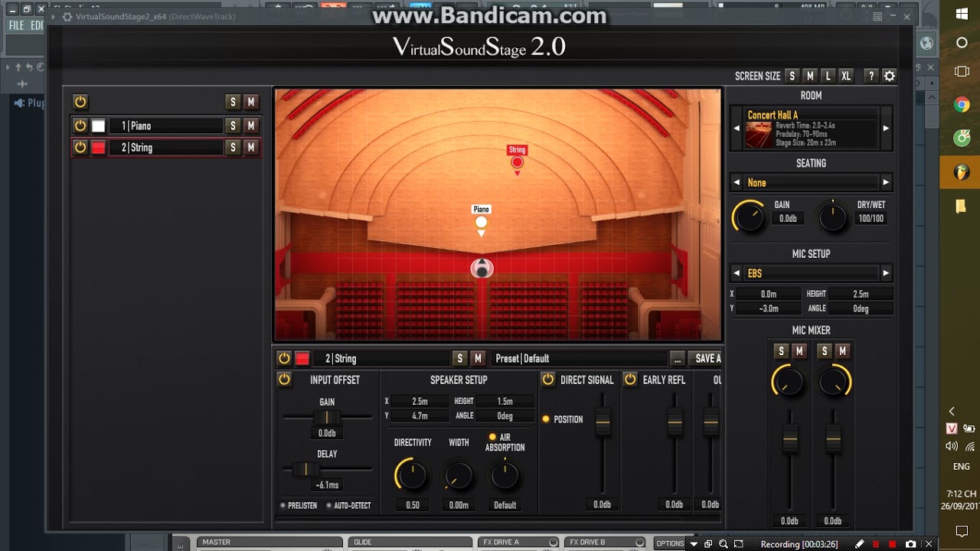Mute the second mic mixer channel
The height and width of the screenshot is (551, 980).
[842, 350]
